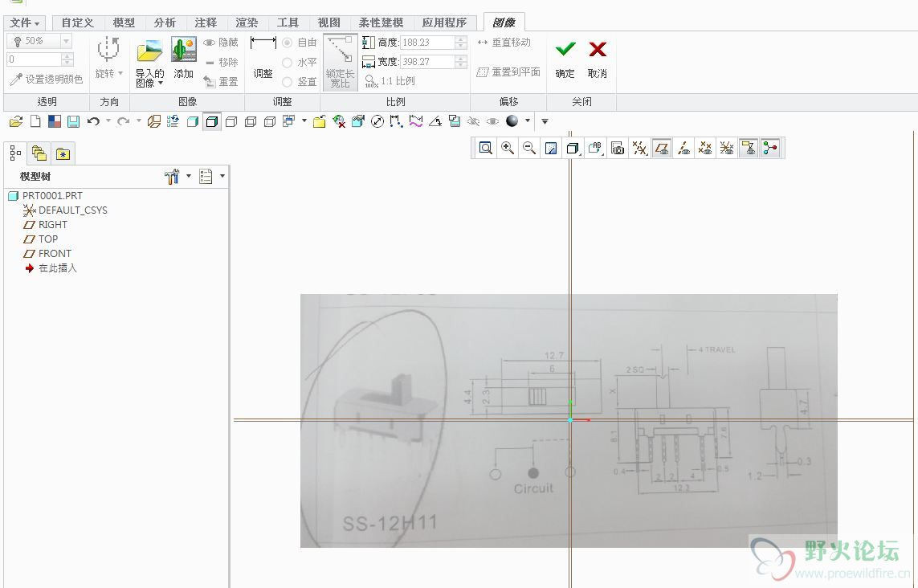Show the model tree tab icon
The height and width of the screenshot is (588, 918).
click(16, 153)
